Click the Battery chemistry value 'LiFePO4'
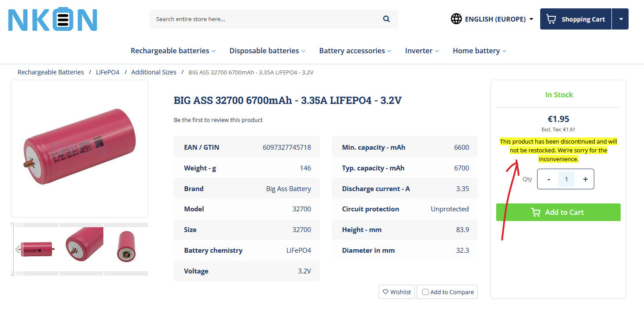The width and height of the screenshot is (644, 332). [299, 251]
